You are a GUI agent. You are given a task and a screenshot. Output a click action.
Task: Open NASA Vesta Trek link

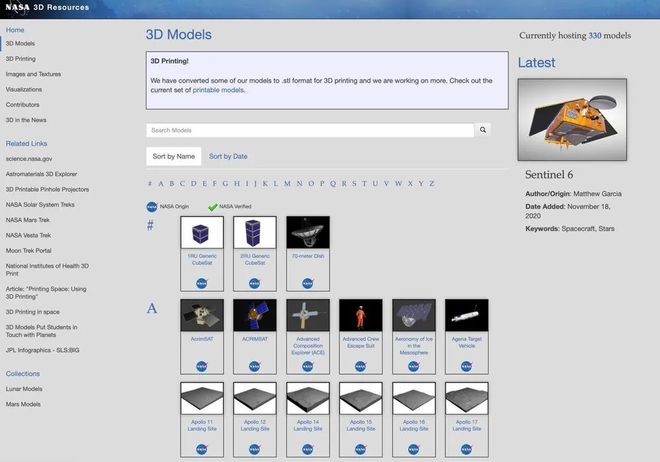(28, 235)
